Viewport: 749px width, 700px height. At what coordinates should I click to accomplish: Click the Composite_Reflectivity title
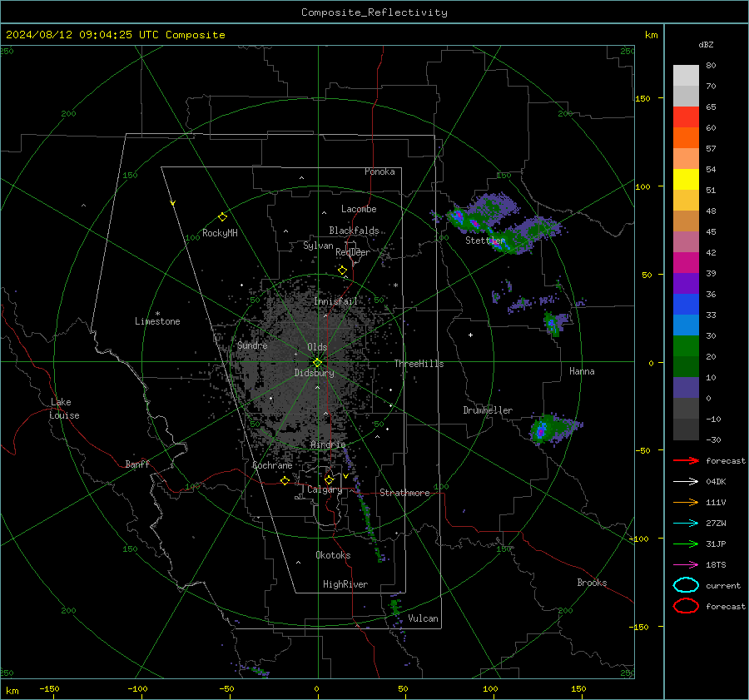(374, 12)
